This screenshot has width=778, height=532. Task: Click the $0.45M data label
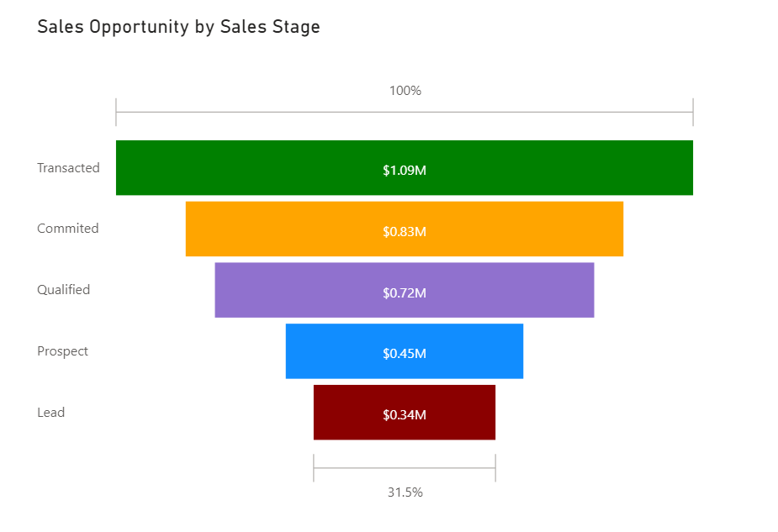[x=405, y=354]
